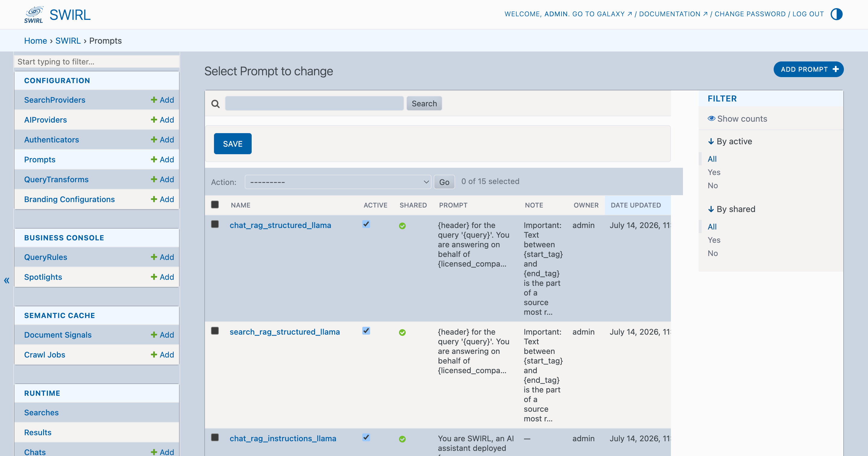Add a new Branding Configuration
Image resolution: width=868 pixels, height=456 pixels.
coord(162,199)
